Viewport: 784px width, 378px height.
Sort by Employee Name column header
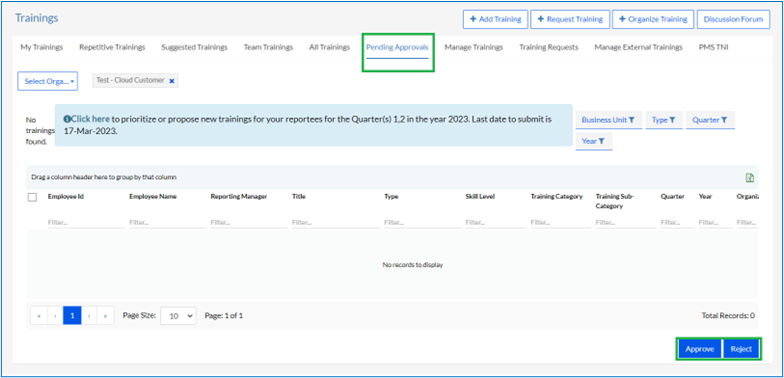(x=153, y=196)
